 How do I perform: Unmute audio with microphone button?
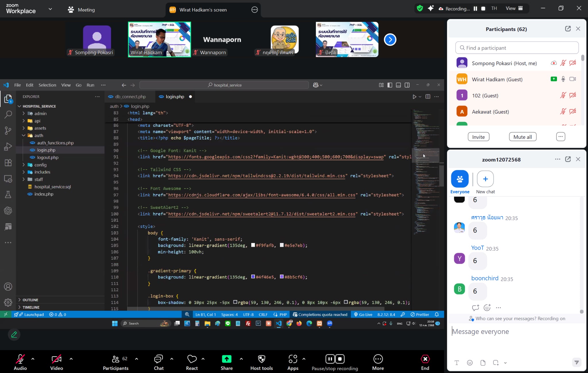pos(20,359)
